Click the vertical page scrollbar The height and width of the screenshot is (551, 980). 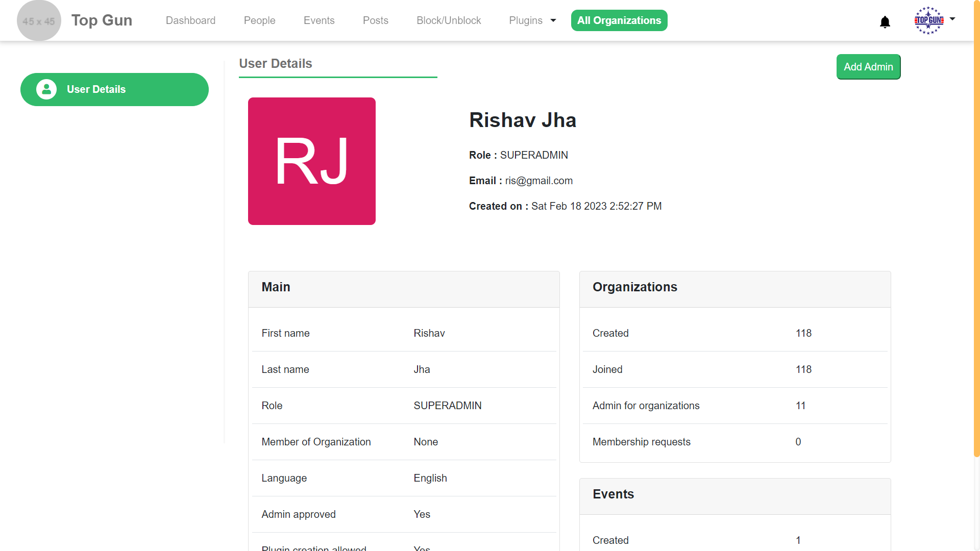click(976, 229)
